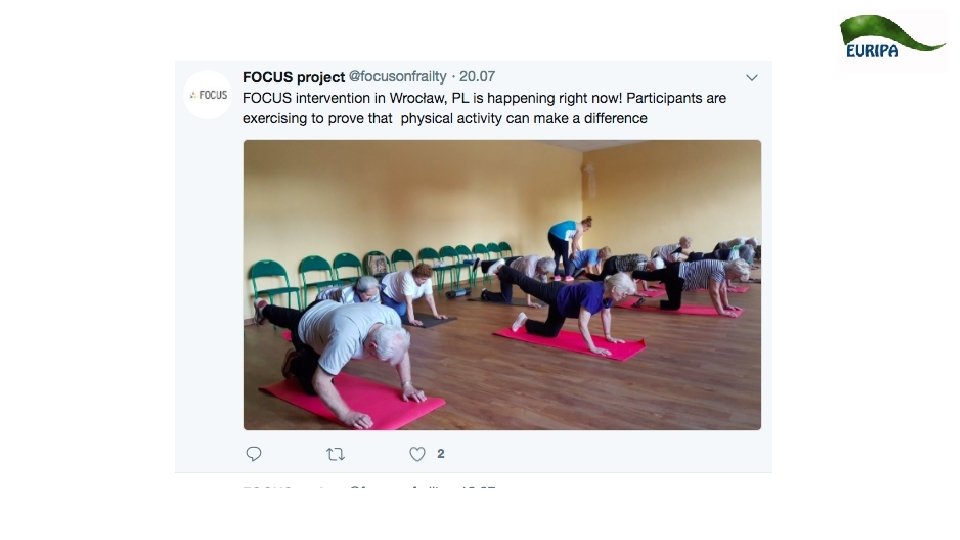The width and height of the screenshot is (960, 540).
Task: Enlarge the exercise class photo
Action: 502,285
